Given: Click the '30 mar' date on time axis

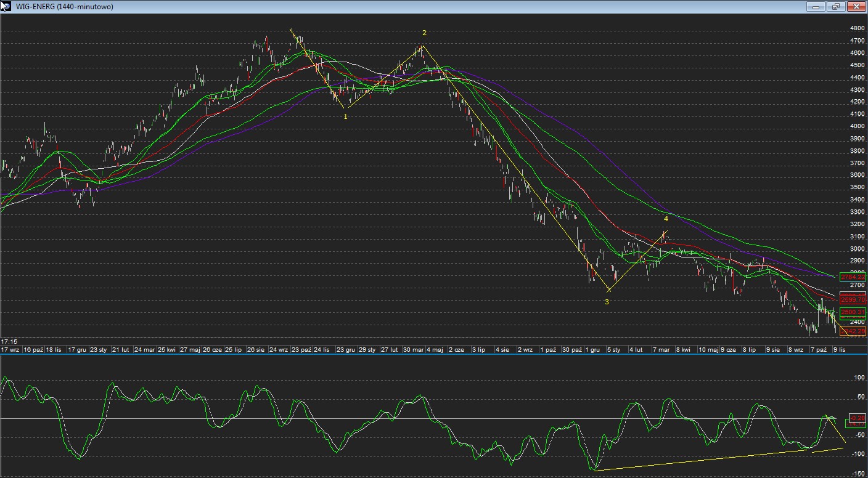Looking at the screenshot, I should click(x=413, y=349).
